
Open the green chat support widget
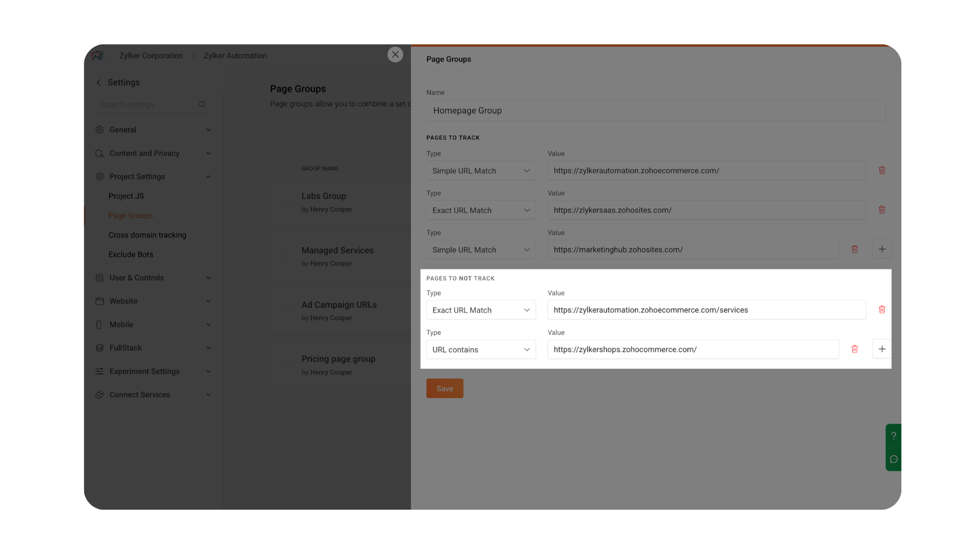893,459
